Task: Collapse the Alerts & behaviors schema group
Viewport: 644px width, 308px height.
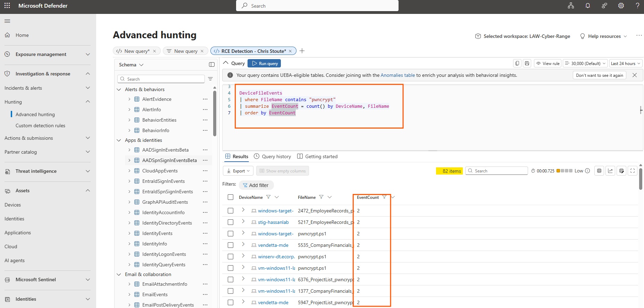Action: pos(119,89)
